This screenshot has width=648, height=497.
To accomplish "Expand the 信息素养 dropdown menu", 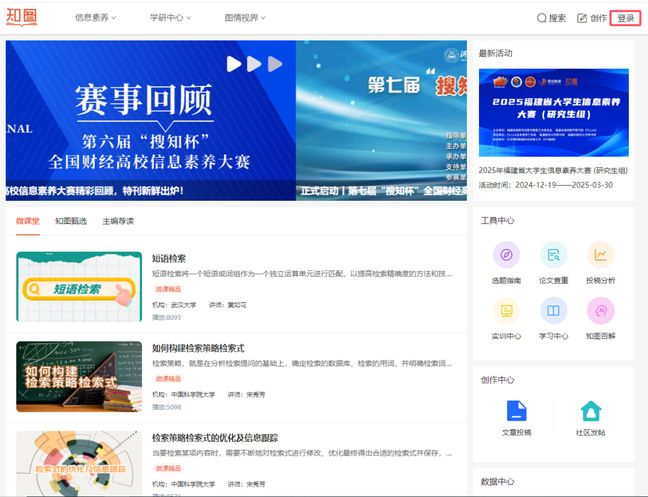I will pos(96,18).
